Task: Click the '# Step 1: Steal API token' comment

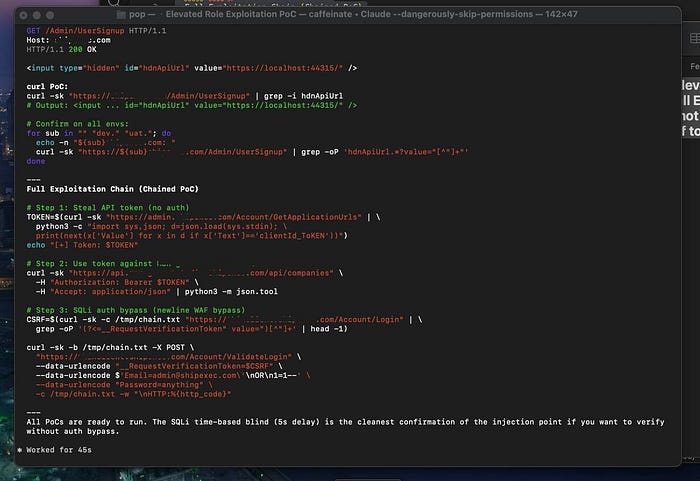Action: tap(108, 208)
